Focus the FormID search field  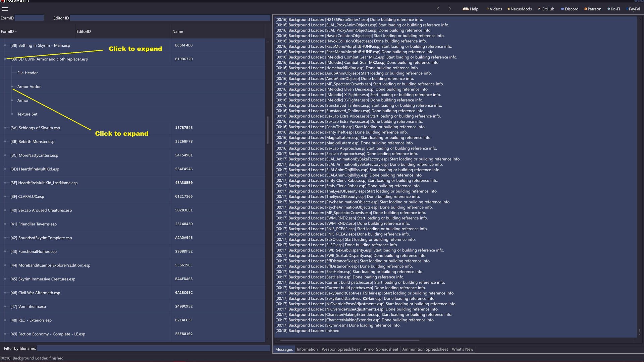[x=29, y=18]
